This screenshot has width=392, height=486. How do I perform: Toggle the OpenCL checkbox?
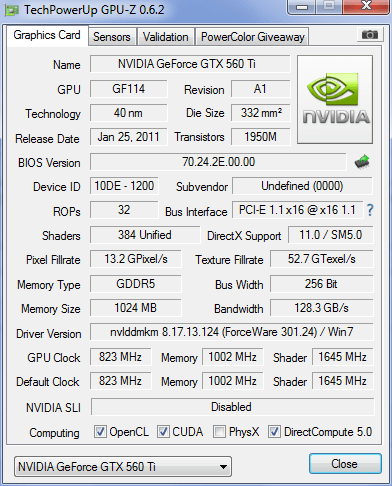tap(100, 432)
